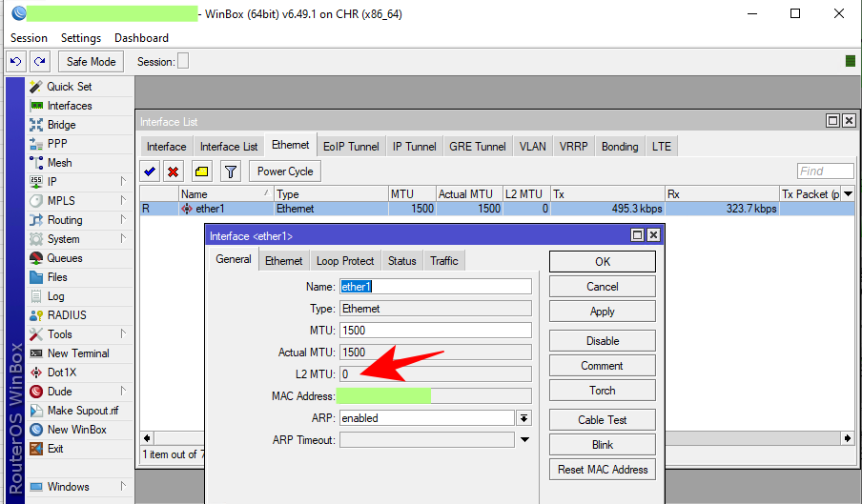Click the Undo arrow icon
862x504 pixels.
tap(16, 62)
